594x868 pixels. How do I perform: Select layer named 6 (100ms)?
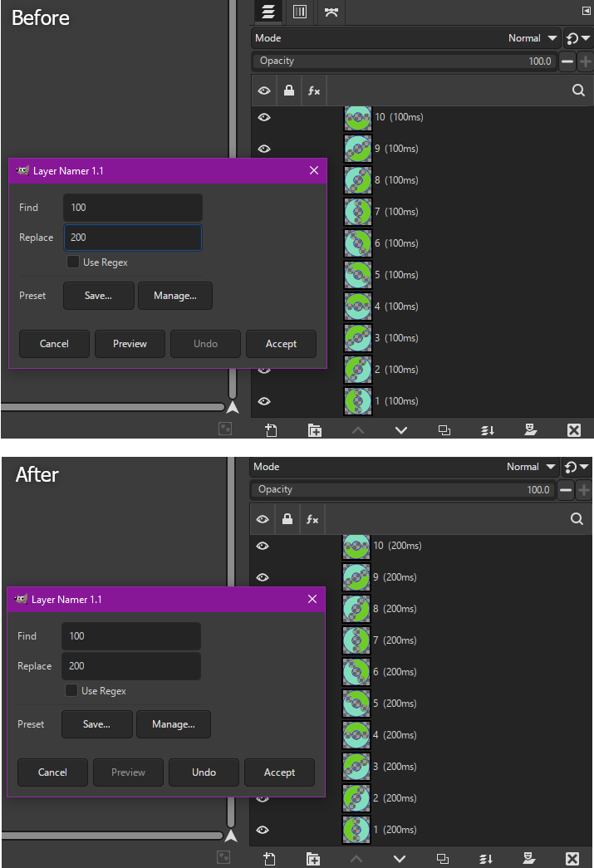point(396,243)
